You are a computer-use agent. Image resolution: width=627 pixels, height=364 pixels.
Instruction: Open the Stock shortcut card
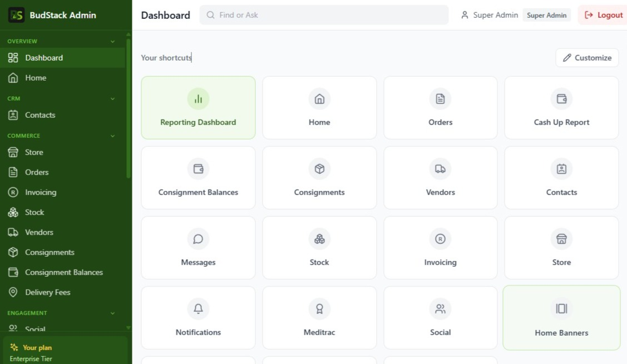click(319, 248)
